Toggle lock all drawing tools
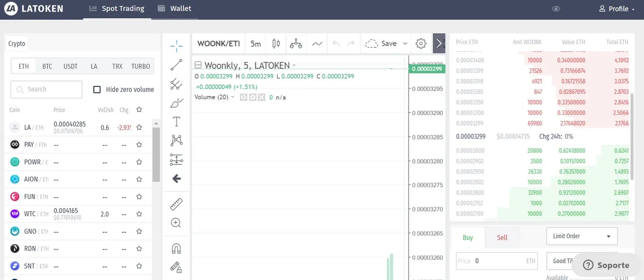 (x=176, y=267)
